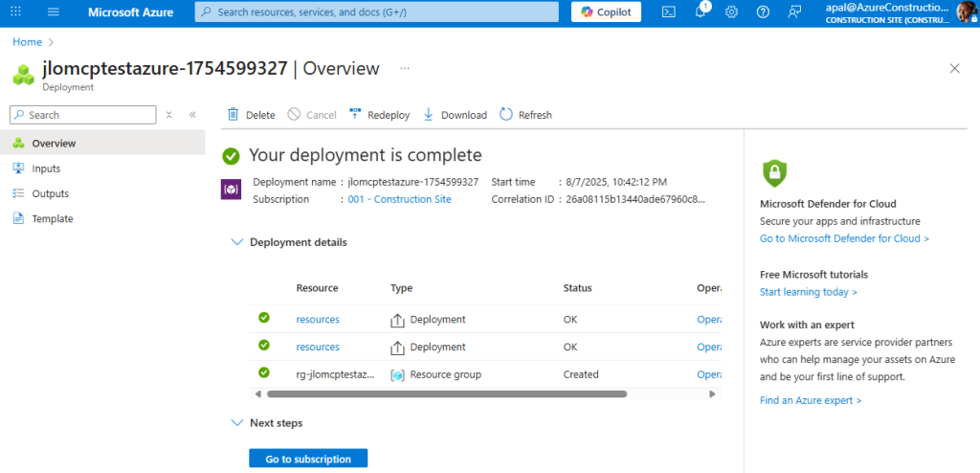Open the account profile avatar
The image size is (980, 473).
tap(967, 11)
